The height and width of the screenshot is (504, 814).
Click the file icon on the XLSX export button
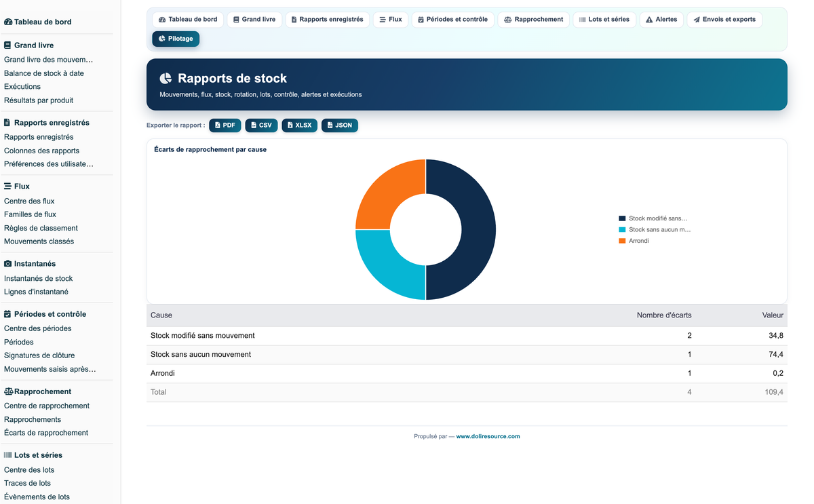[x=290, y=125]
